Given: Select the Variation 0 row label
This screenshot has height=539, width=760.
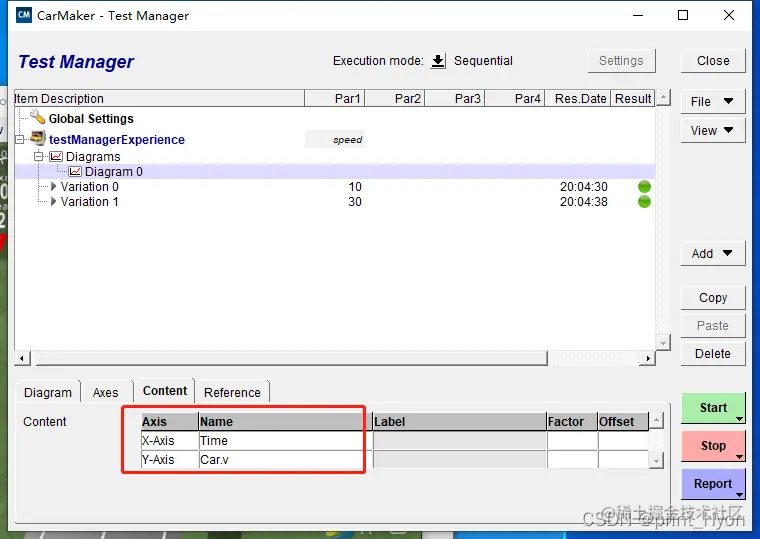Looking at the screenshot, I should coord(90,187).
